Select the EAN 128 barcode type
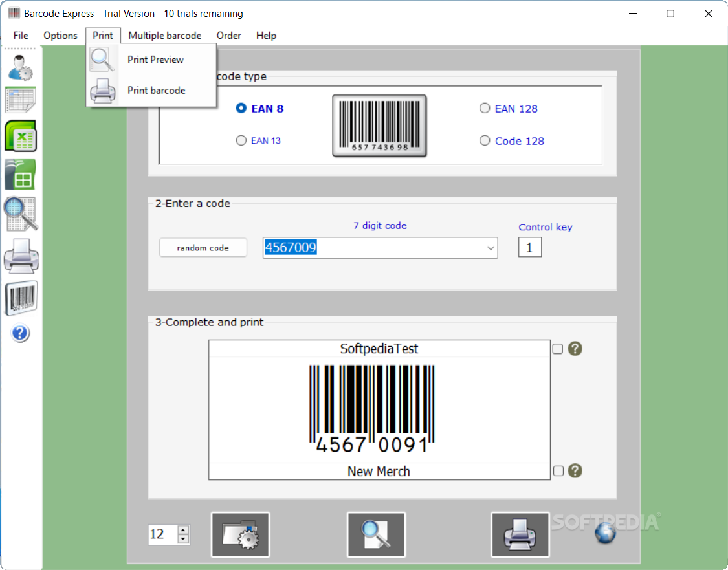The width and height of the screenshot is (728, 570). (485, 108)
